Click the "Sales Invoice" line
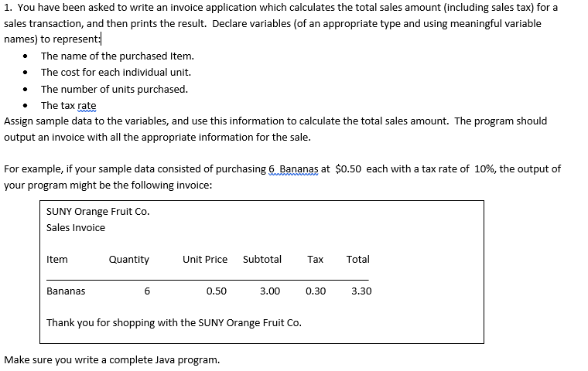The height and width of the screenshot is (371, 588). (76, 228)
